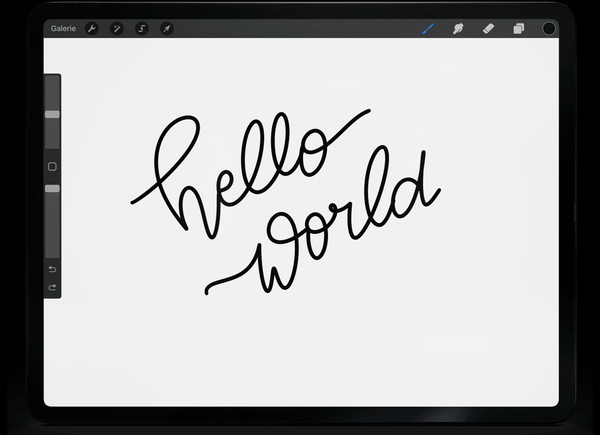Activate the Transform arrow tool
Screen dimensions: 600x435
point(166,28)
